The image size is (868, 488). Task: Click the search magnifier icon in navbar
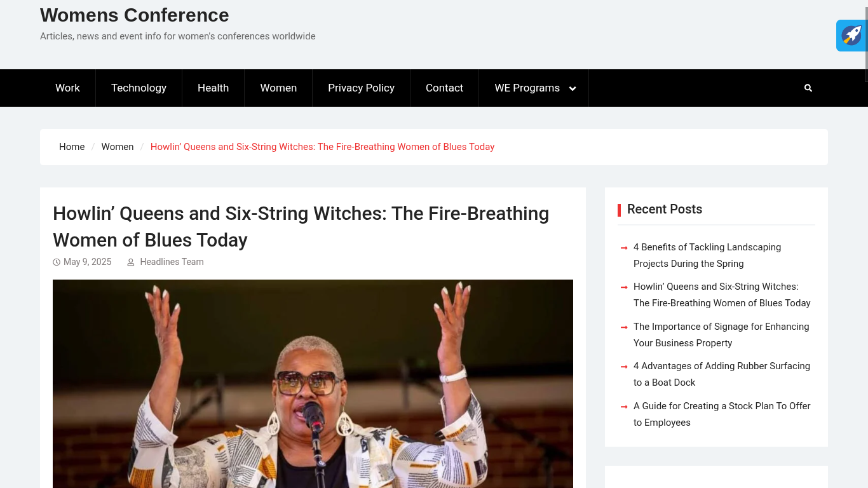808,88
